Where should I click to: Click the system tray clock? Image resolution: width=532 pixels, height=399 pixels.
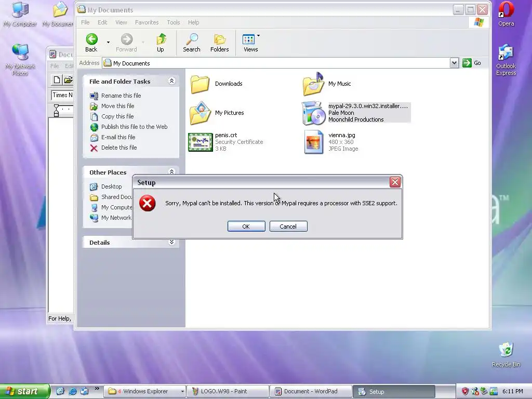pyautogui.click(x=513, y=391)
